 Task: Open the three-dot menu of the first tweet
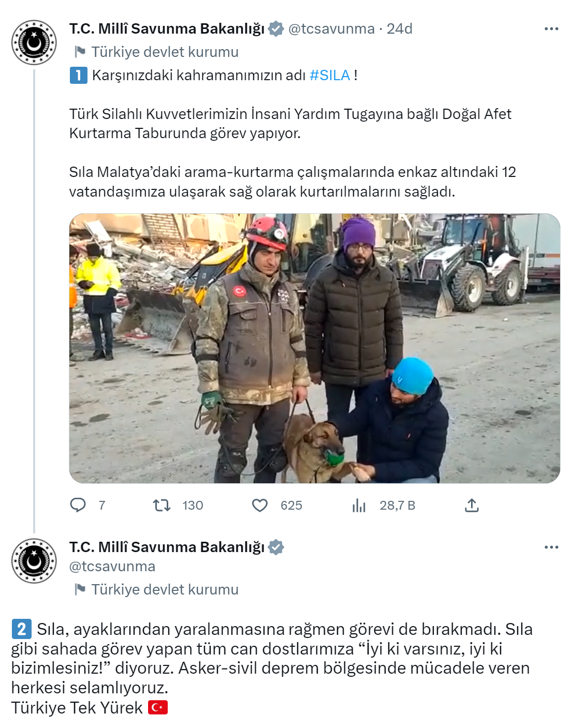(x=551, y=29)
